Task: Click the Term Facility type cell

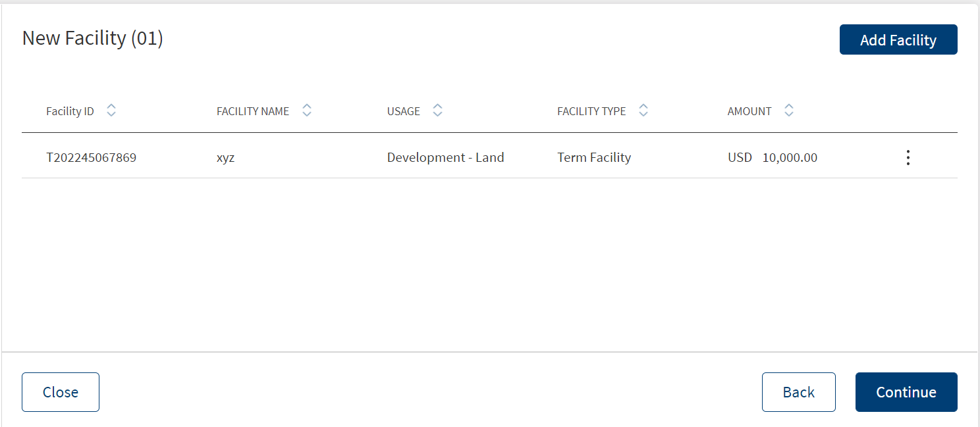Action: (594, 158)
